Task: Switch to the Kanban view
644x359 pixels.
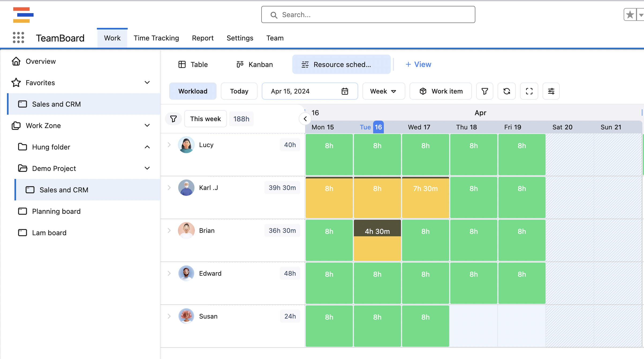Action: point(255,65)
